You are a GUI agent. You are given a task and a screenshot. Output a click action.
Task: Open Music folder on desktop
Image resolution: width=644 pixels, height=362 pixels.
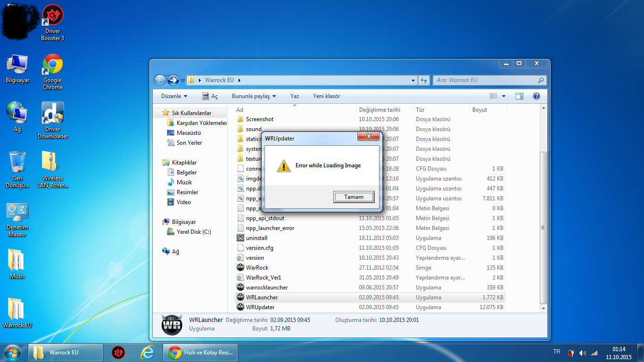(17, 264)
